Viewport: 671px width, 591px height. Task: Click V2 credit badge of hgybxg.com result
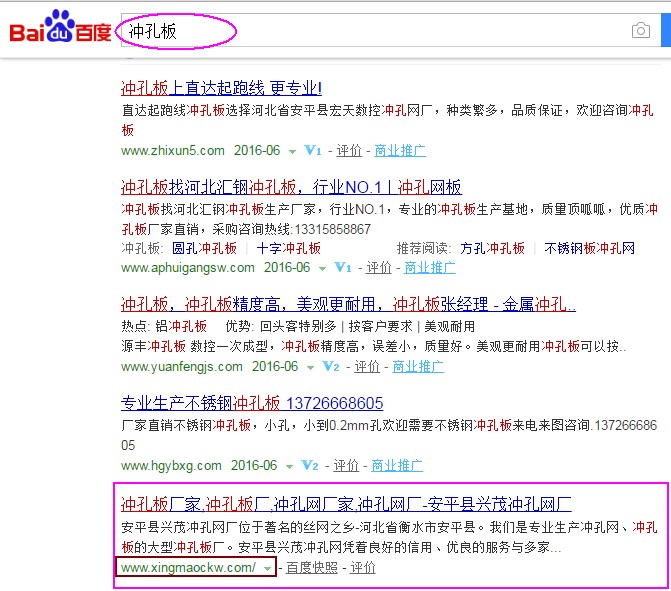pyautogui.click(x=310, y=466)
